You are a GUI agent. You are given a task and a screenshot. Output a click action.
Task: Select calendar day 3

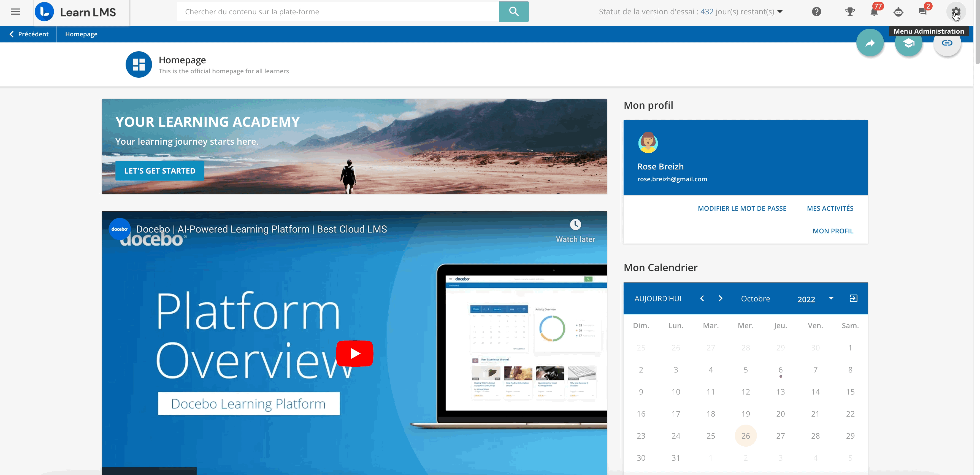(x=676, y=370)
